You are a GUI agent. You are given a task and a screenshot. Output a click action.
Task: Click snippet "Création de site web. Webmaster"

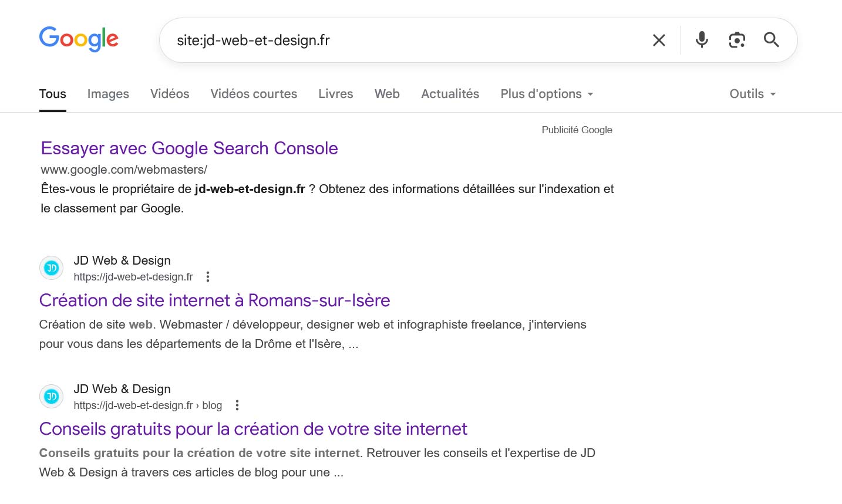click(x=313, y=334)
